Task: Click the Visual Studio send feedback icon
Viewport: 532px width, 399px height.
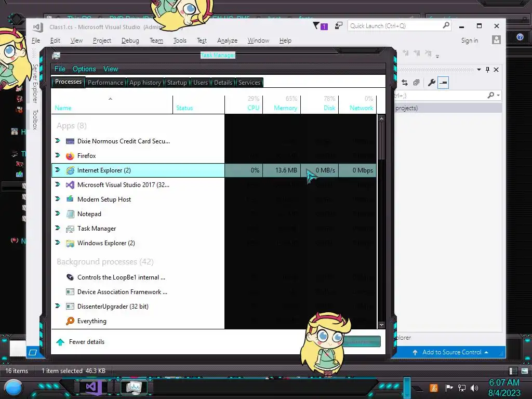Action: tap(338, 26)
